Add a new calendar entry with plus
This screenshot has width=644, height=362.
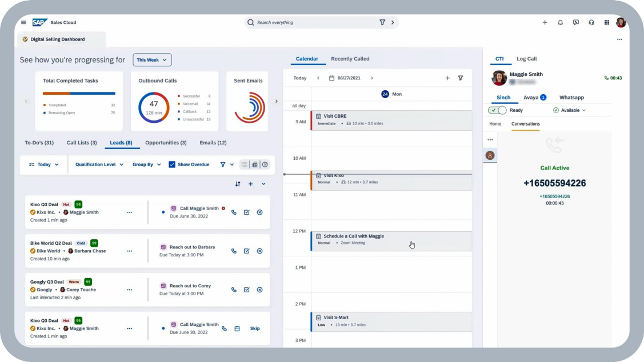click(x=447, y=78)
